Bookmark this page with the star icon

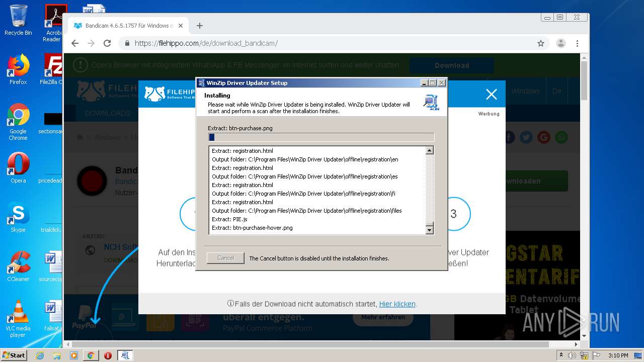(x=541, y=43)
